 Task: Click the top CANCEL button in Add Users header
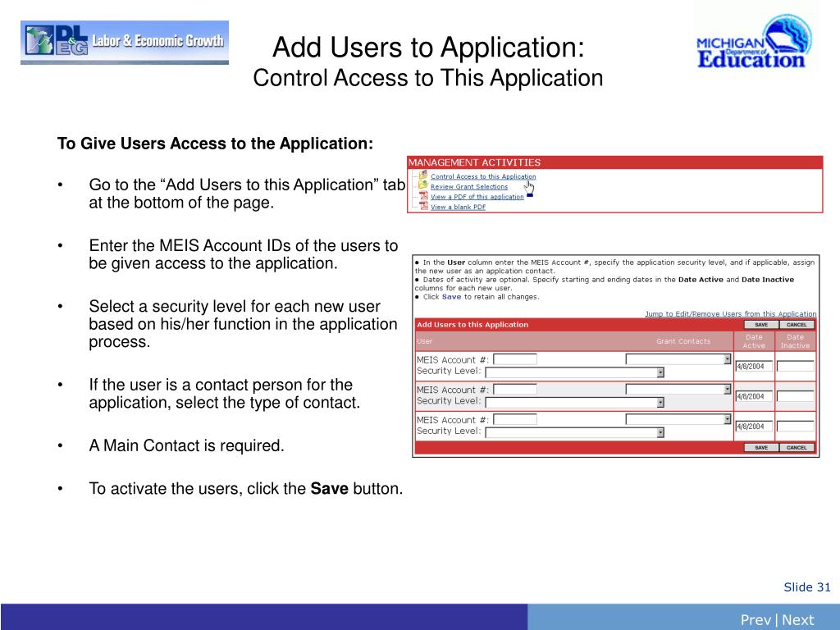point(797,325)
